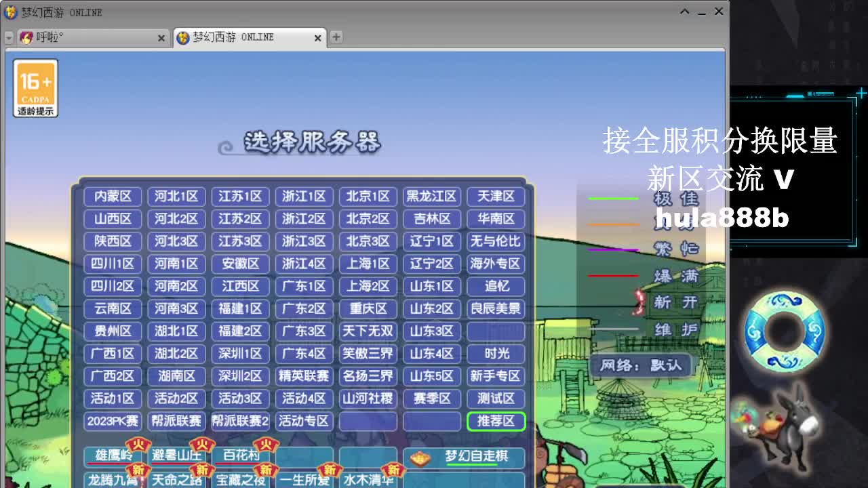Switch to the 梦幻西游 ONLINE tab
The image size is (868, 488).
[x=249, y=37]
